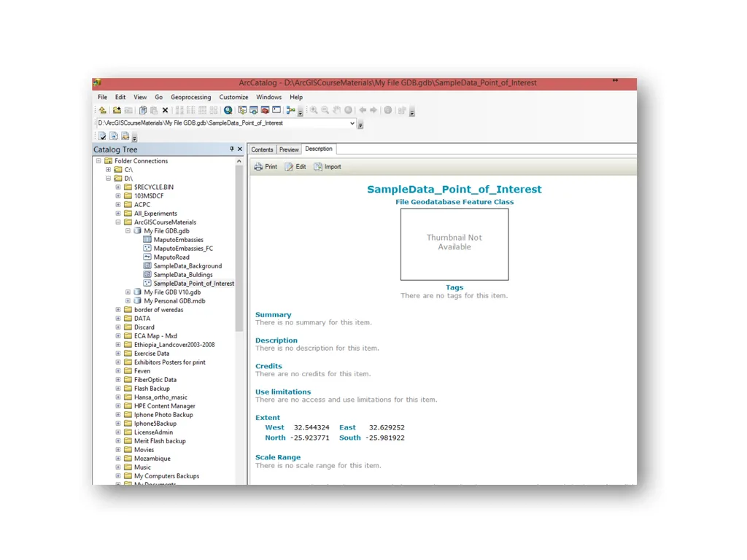747x560 pixels.
Task: Launch ArcMap with the globe icon
Action: [x=228, y=111]
